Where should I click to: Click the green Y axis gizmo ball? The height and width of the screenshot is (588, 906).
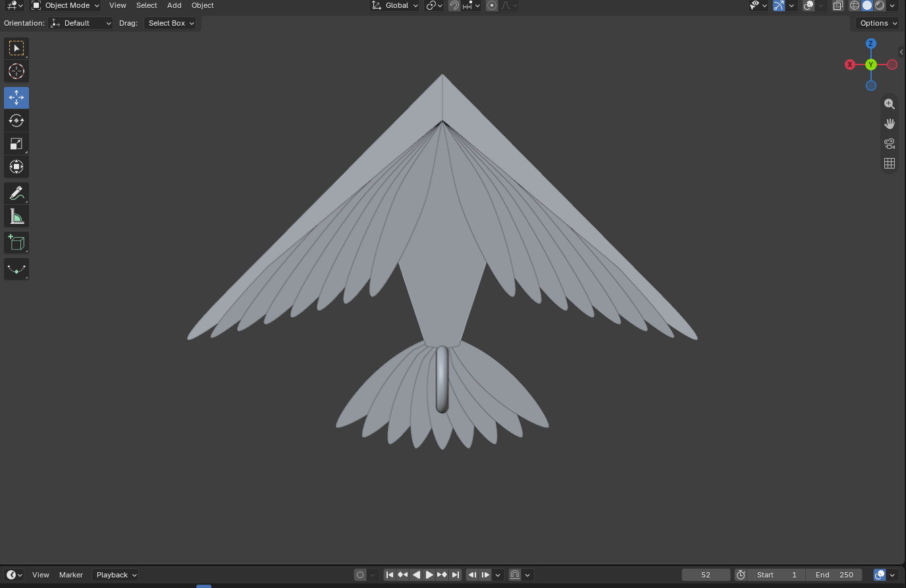click(x=871, y=65)
